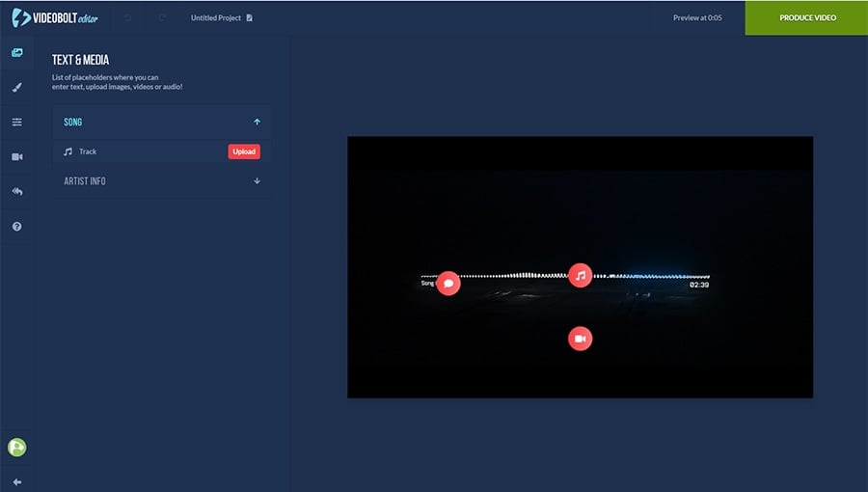Screen dimensions: 868x492
Task: Click the Untitled Project name field
Action: (x=216, y=17)
